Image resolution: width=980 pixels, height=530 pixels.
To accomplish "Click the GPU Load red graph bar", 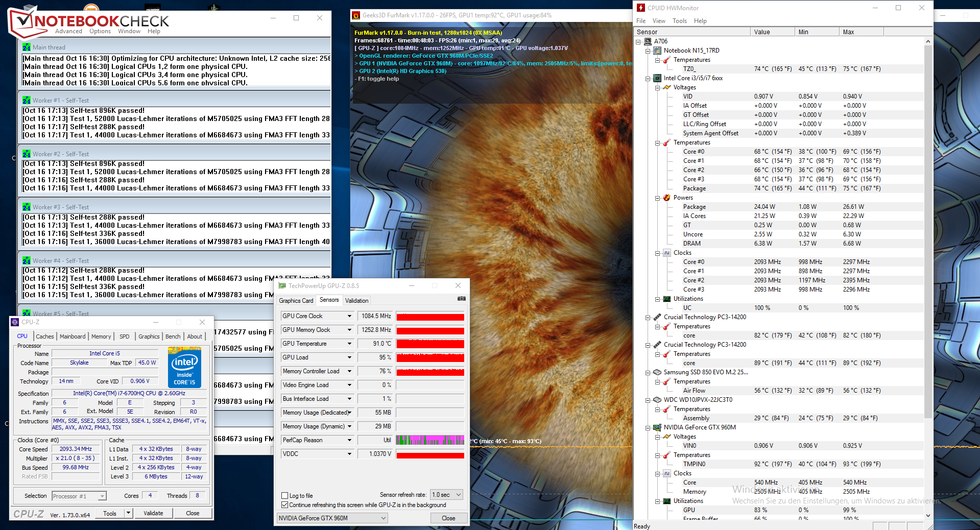I will coord(430,357).
